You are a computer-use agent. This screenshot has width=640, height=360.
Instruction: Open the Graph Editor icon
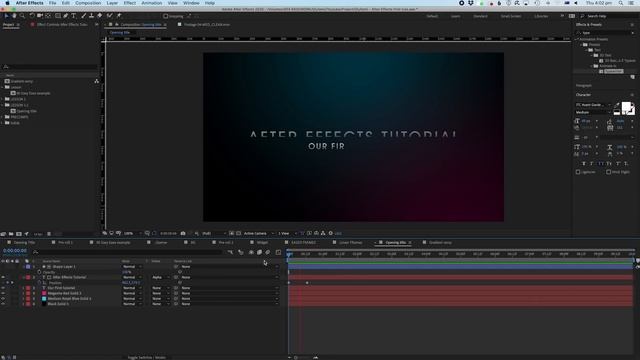tap(278, 253)
